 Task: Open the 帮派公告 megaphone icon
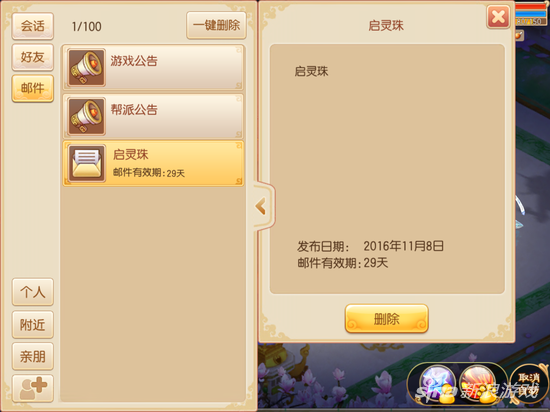click(x=86, y=116)
